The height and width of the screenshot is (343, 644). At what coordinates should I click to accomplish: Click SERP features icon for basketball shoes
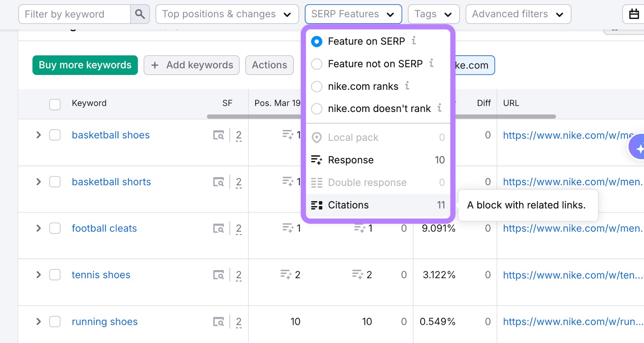[219, 135]
